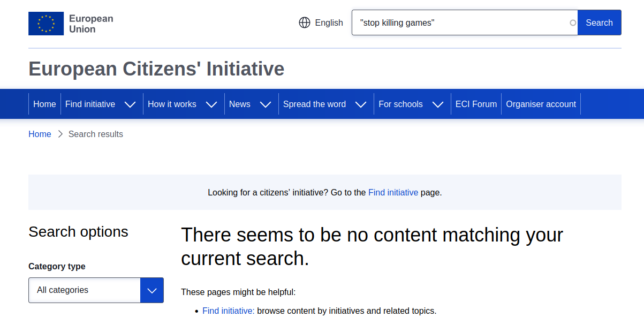Screen dimensions: 644x317
Task: Click the Search options heading
Action: point(78,232)
